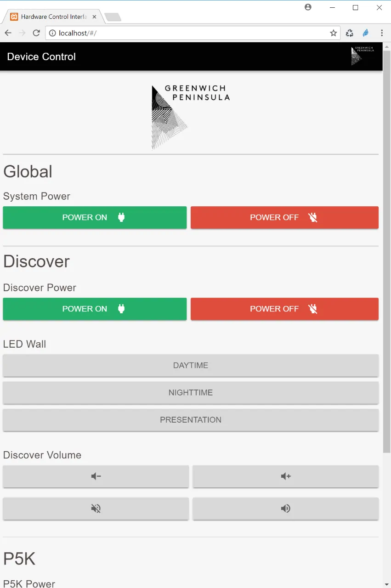Set LED Wall to NIGHTTIME
Viewport: 391px width, 588px height.
(x=191, y=392)
